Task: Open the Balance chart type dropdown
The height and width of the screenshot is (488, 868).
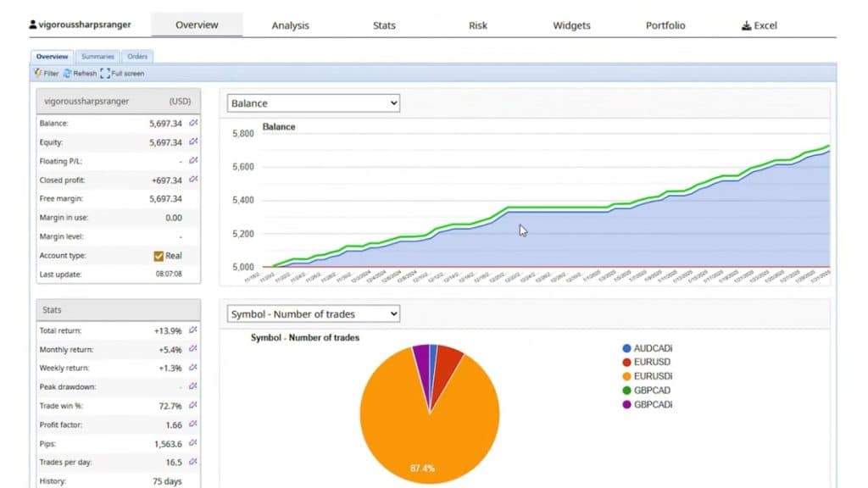Action: (x=314, y=103)
